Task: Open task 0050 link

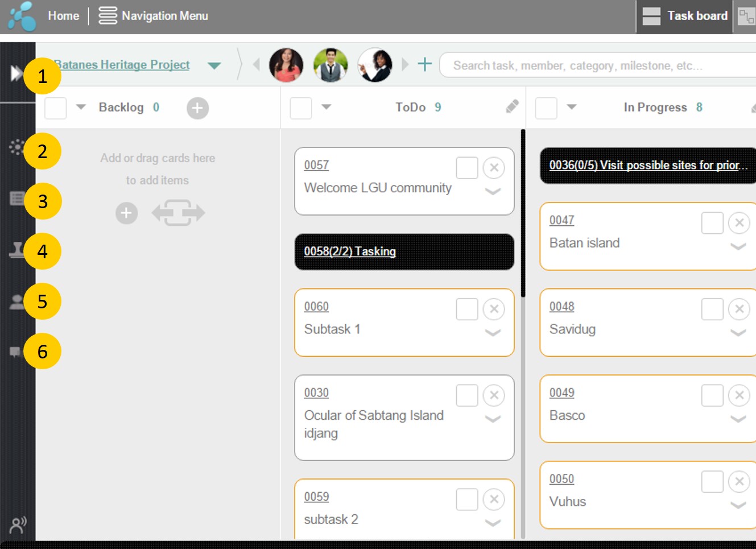Action: click(562, 479)
